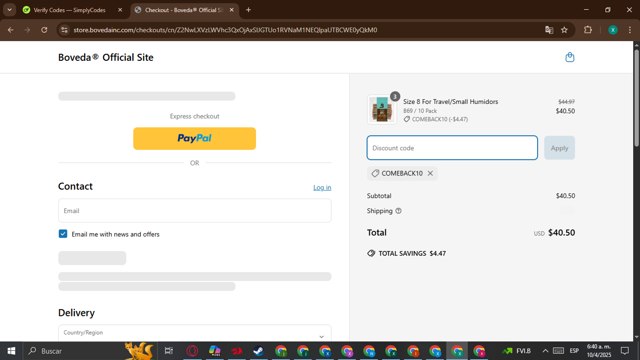Viewport: 640px width, 360px height.
Task: Click into the Email contact field
Action: (x=195, y=211)
